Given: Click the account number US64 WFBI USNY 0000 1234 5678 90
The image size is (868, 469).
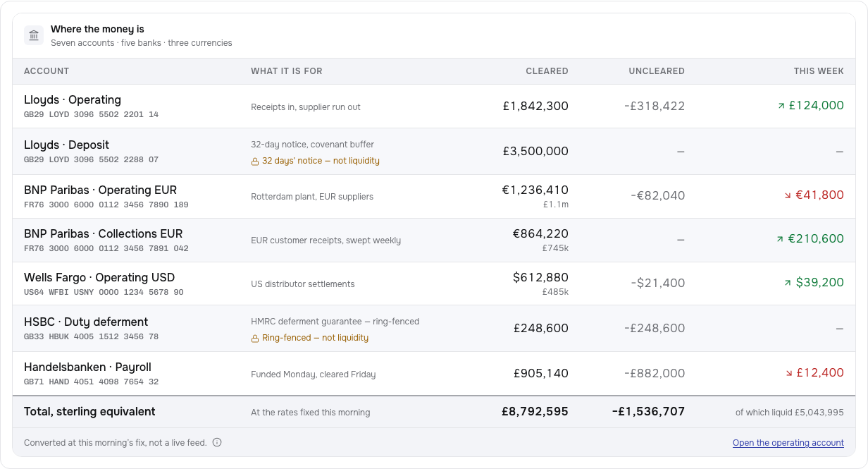Looking at the screenshot, I should click(x=104, y=292).
